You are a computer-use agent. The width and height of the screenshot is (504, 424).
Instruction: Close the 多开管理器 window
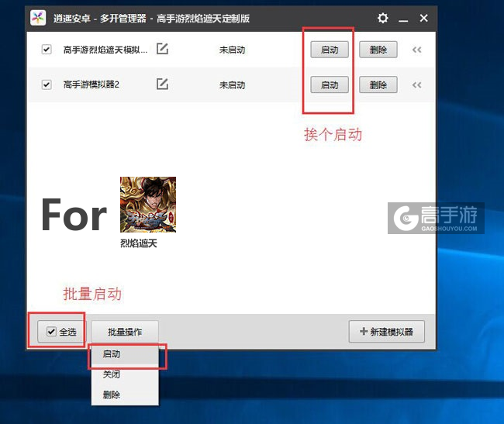coord(423,18)
